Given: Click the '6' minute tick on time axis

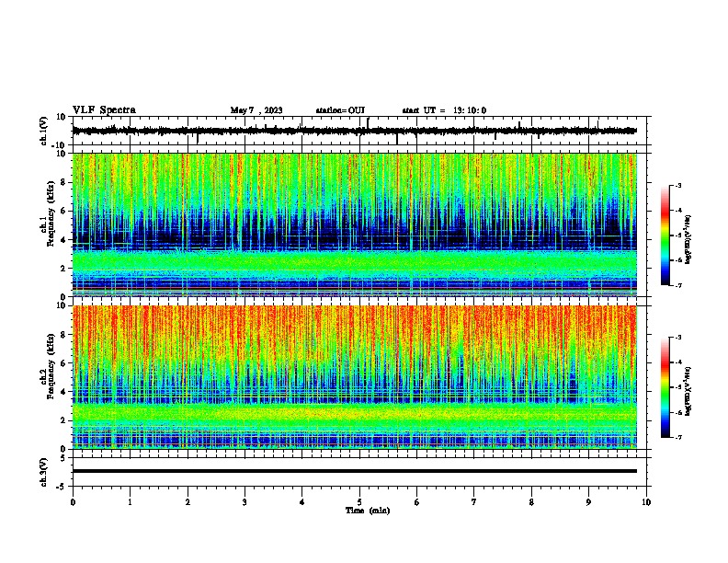Looking at the screenshot, I should (417, 502).
